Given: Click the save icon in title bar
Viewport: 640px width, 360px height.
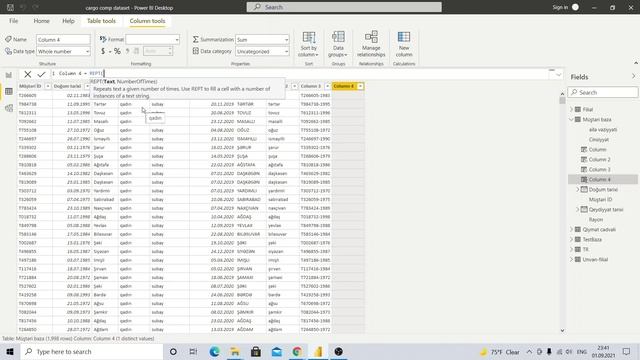Looking at the screenshot, I should 10,7.
